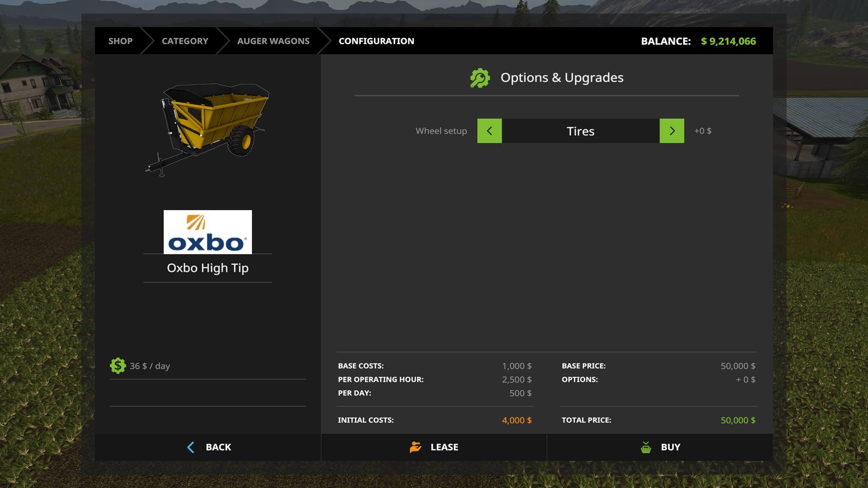The image size is (868, 488).
Task: Click the balance amount $9,214,066
Action: (728, 41)
